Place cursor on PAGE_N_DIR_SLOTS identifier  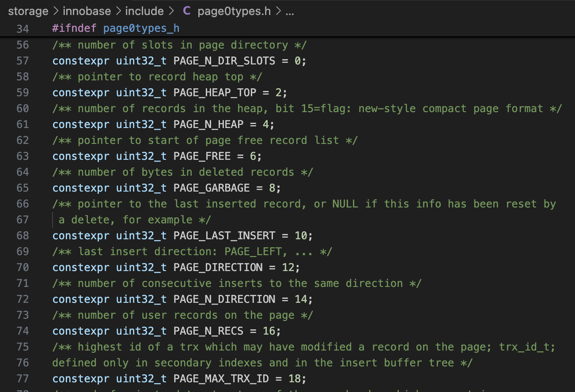tap(224, 60)
